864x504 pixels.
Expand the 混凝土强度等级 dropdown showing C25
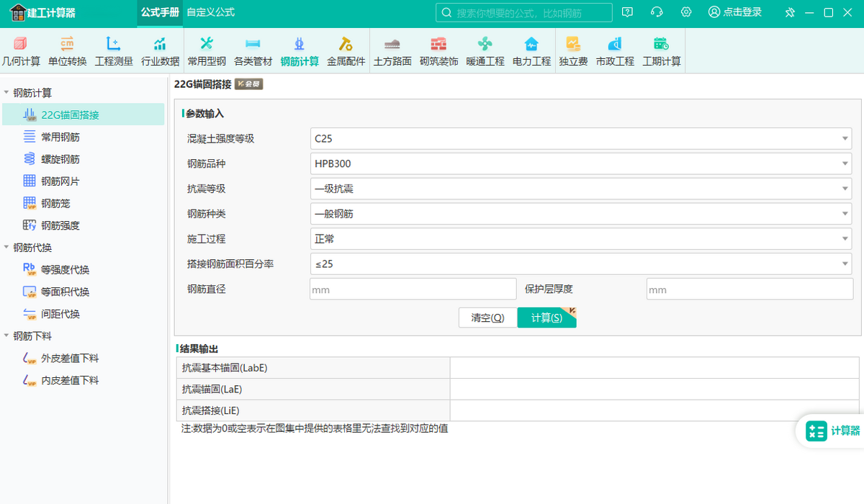(580, 139)
